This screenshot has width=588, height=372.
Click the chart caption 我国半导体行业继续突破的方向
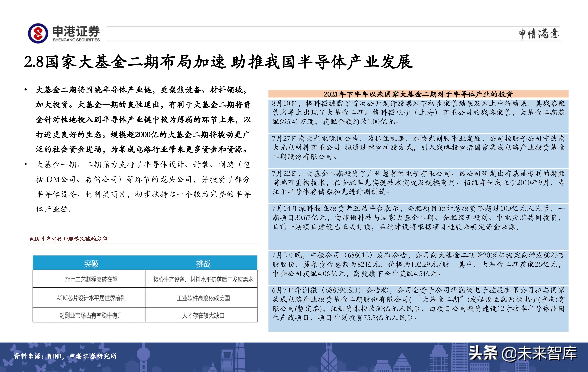[68, 239]
